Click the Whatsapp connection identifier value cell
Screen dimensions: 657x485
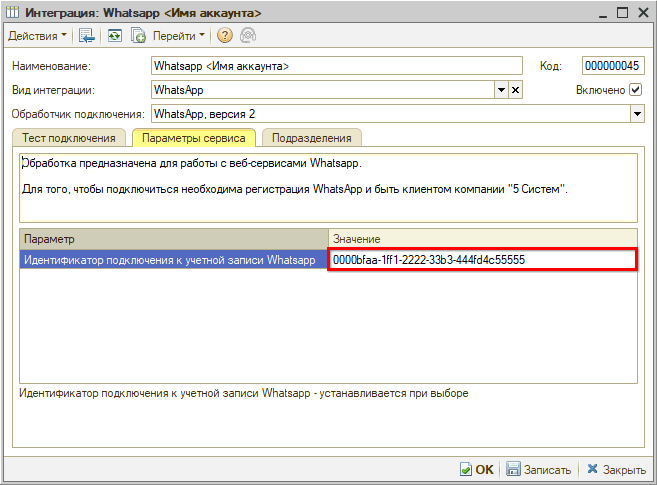[x=482, y=260]
